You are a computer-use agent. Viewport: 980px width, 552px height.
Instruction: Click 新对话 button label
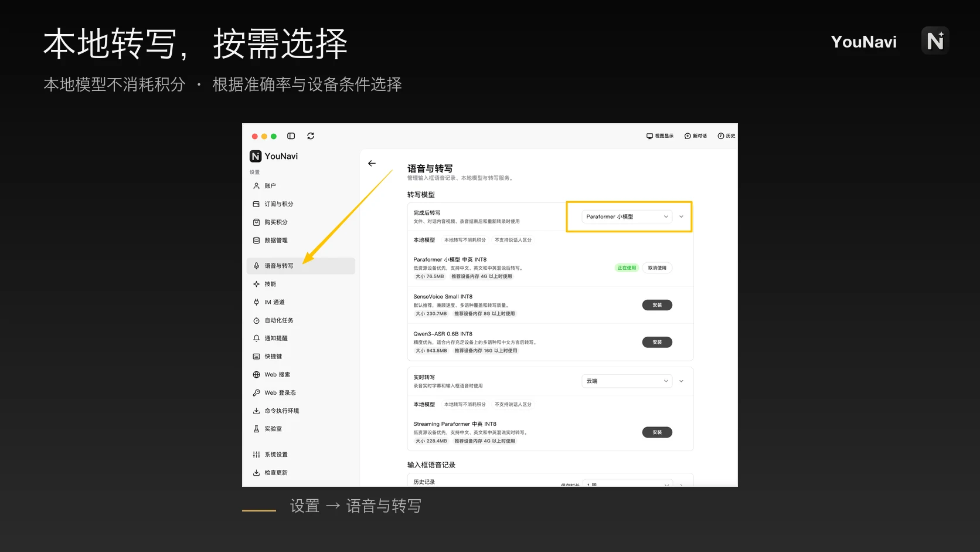click(700, 136)
